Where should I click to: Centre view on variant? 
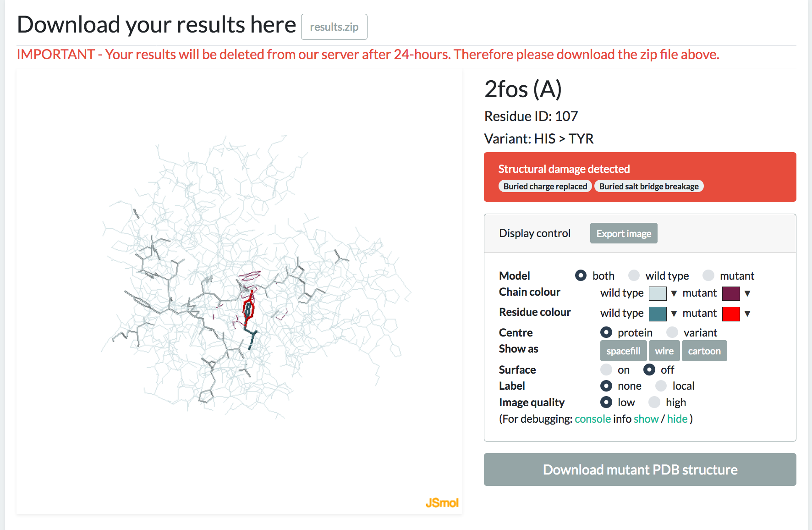point(672,332)
